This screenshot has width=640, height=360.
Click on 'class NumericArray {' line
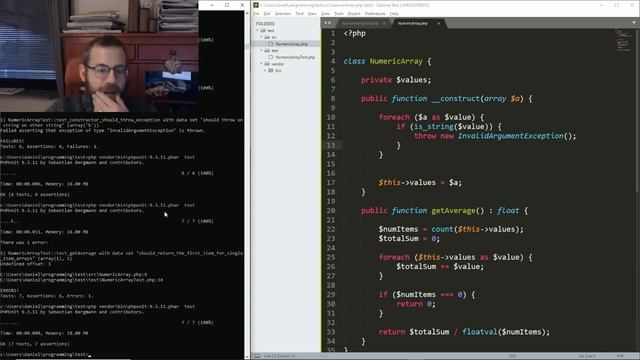tap(387, 61)
